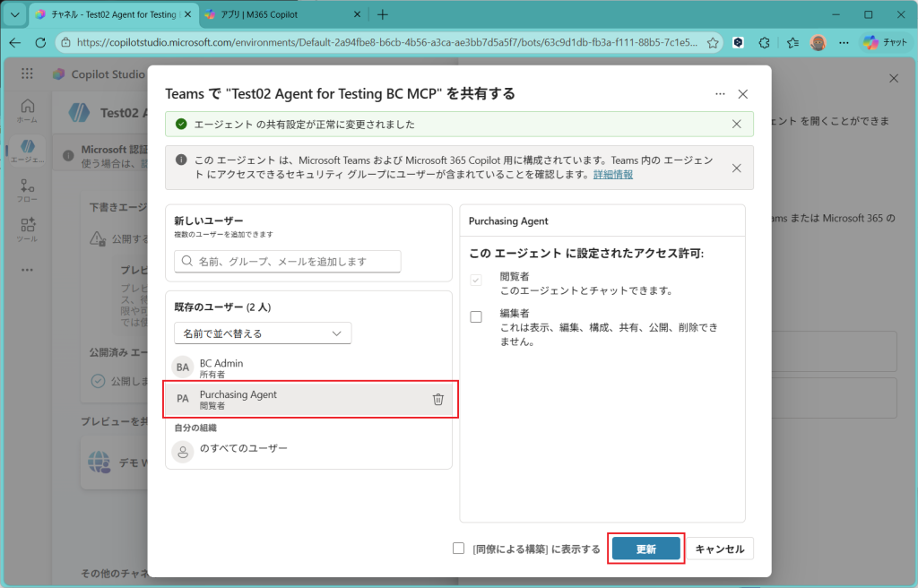Bookmark page with the star icon
This screenshot has height=588, width=918.
tap(713, 42)
